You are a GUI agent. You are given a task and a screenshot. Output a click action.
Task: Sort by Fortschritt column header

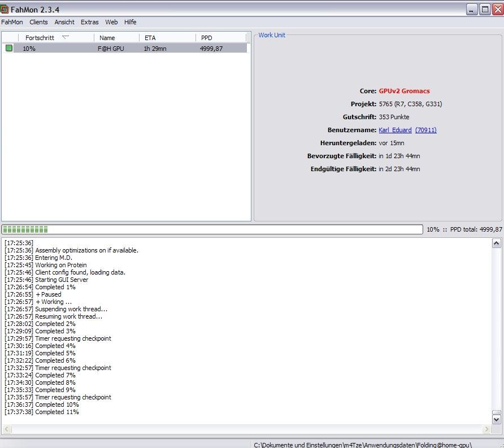pos(56,38)
